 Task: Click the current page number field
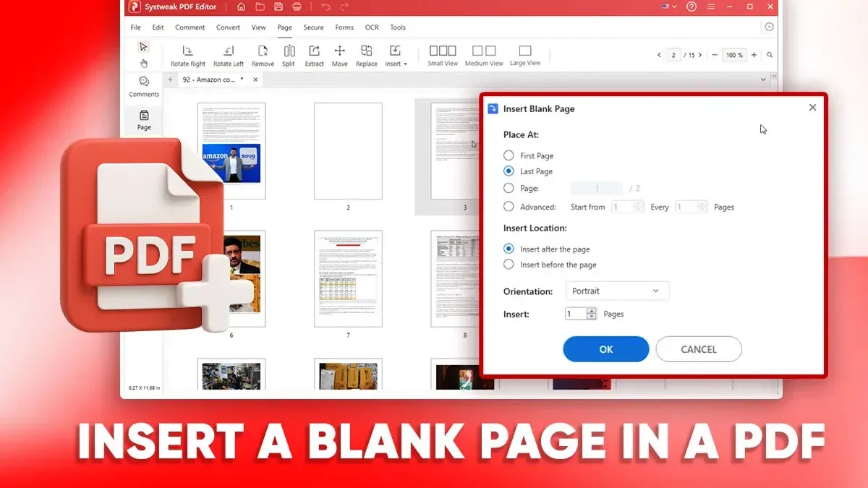tap(673, 55)
